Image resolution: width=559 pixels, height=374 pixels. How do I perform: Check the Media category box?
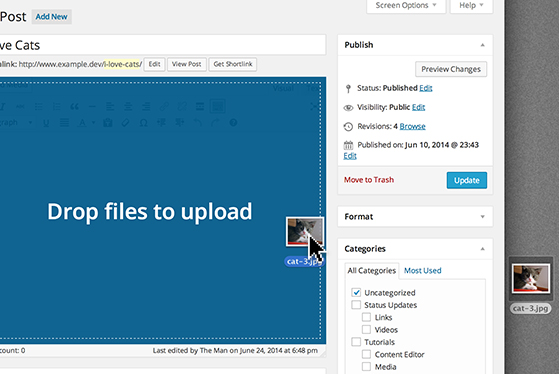point(366,367)
